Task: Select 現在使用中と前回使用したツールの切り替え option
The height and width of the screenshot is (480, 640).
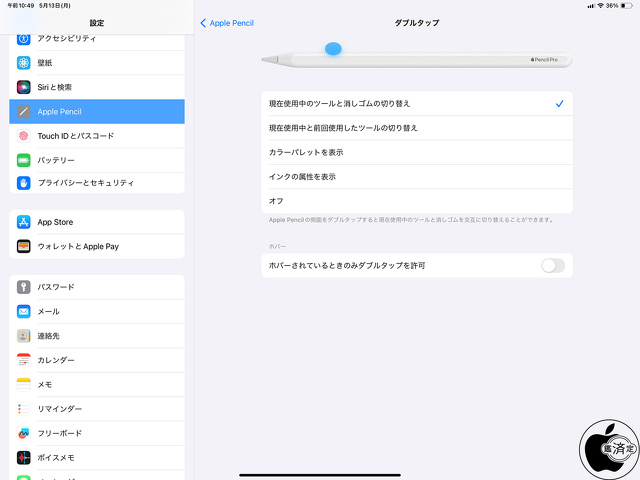Action: pos(417,128)
